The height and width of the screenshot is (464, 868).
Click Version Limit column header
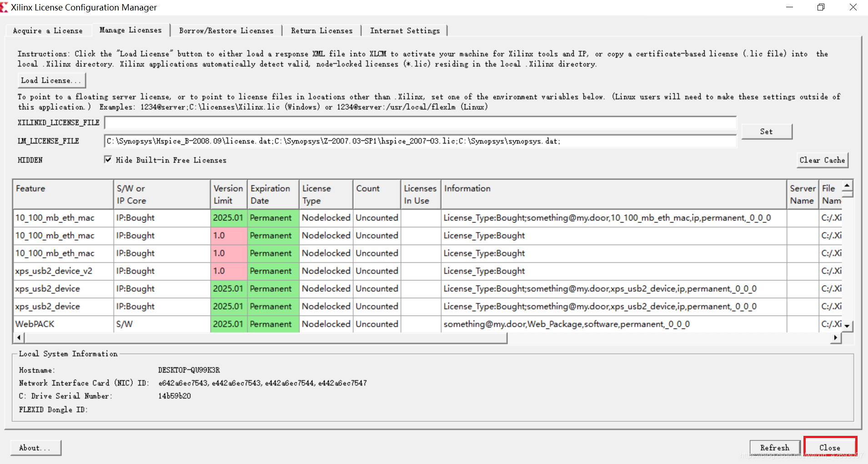click(229, 195)
